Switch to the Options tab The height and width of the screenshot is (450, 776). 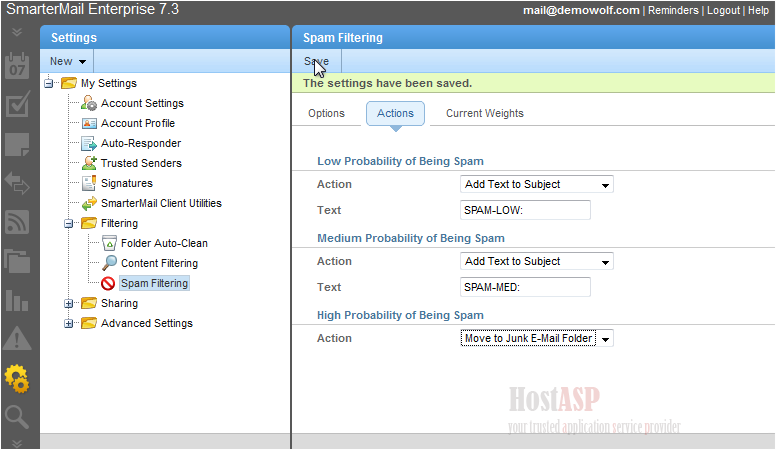pyautogui.click(x=326, y=113)
